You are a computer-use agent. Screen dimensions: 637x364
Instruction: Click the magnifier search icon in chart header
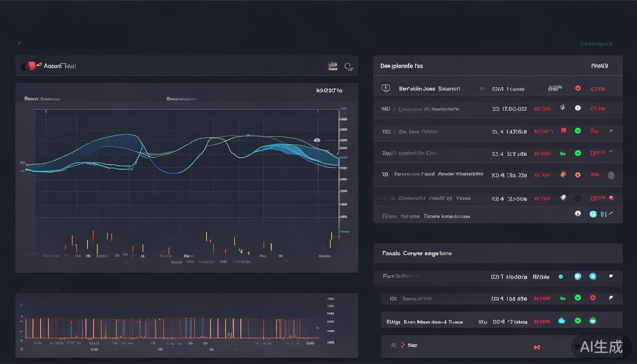click(x=349, y=67)
